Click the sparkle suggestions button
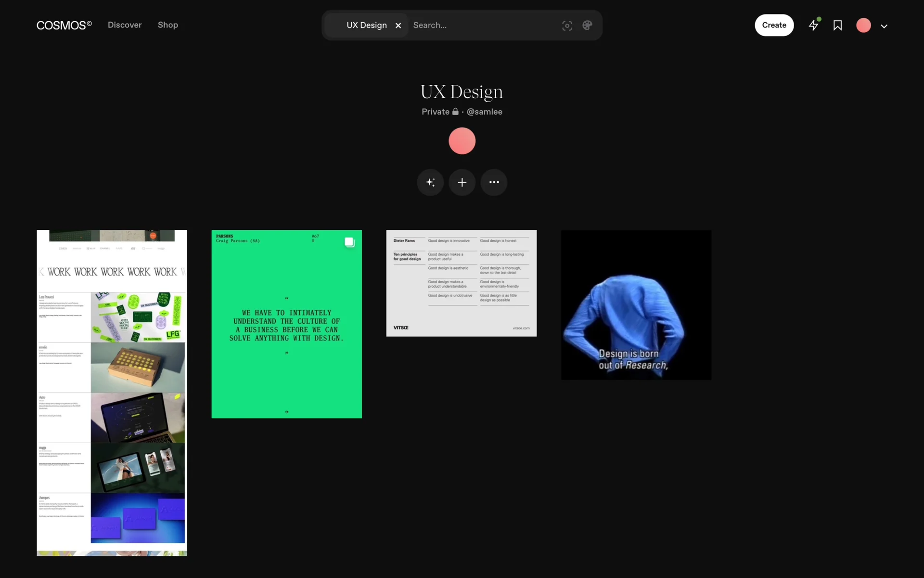924x578 pixels. (430, 183)
